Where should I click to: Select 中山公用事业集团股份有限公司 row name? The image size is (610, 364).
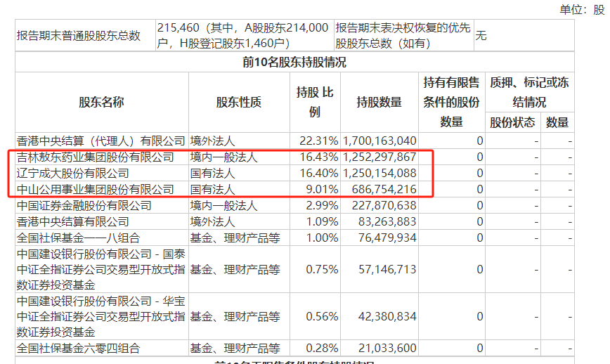96,190
